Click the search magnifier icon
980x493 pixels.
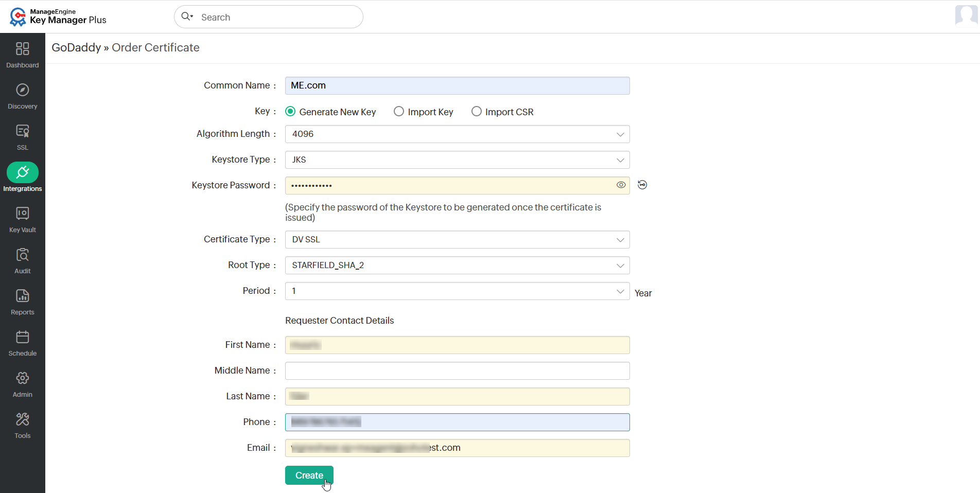(x=187, y=16)
